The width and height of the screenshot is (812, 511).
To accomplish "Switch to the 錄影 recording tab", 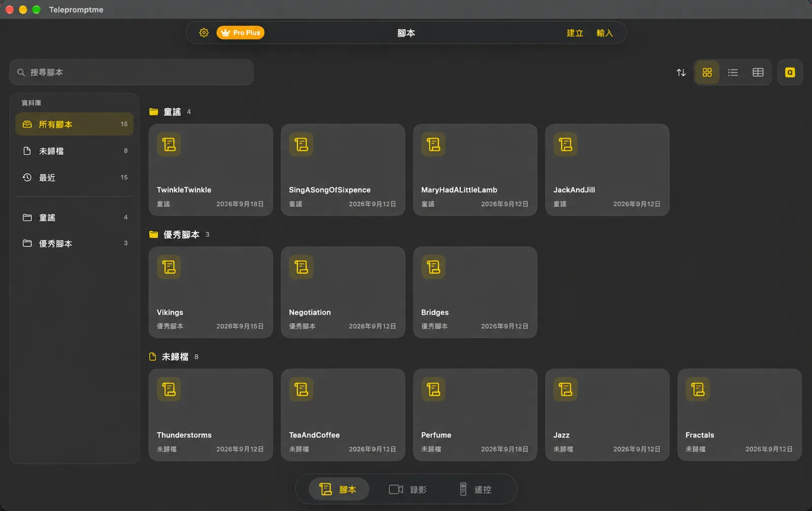I will tap(408, 489).
